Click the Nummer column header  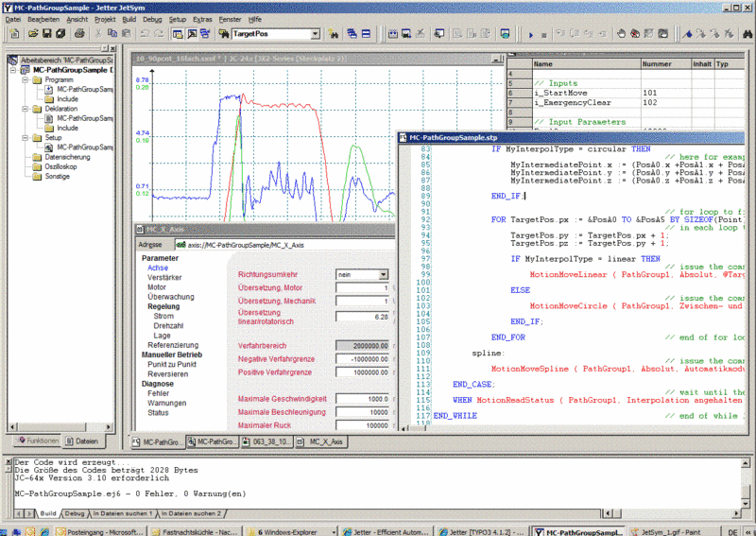tap(665, 63)
